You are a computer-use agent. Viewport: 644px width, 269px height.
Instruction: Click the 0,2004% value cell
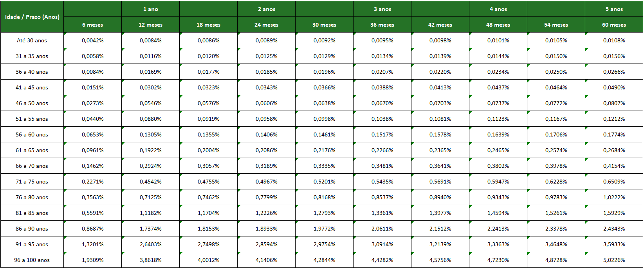click(x=208, y=150)
